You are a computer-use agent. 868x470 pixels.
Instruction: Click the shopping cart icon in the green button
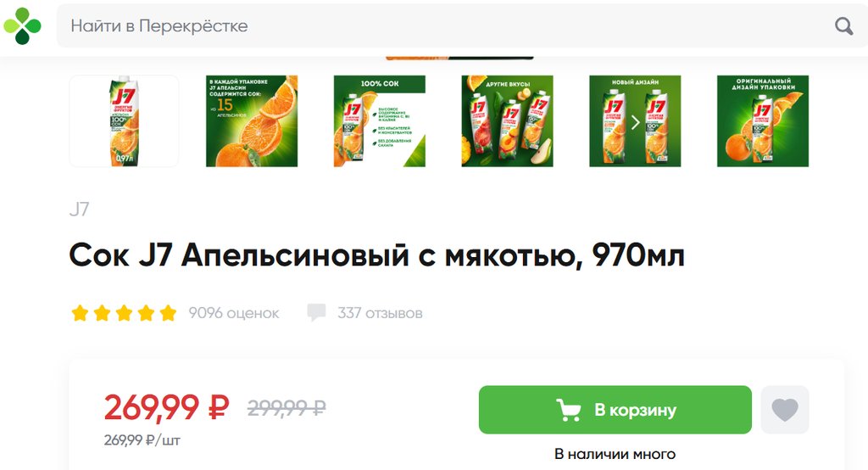coord(569,410)
